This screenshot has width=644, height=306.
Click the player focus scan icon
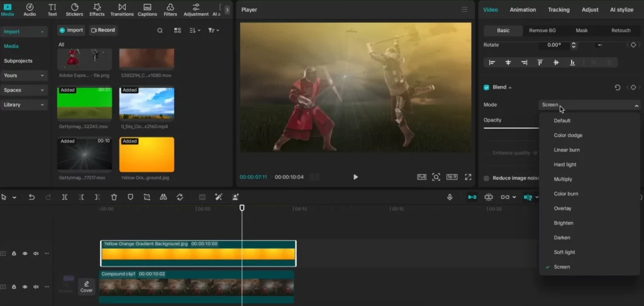[x=436, y=177]
